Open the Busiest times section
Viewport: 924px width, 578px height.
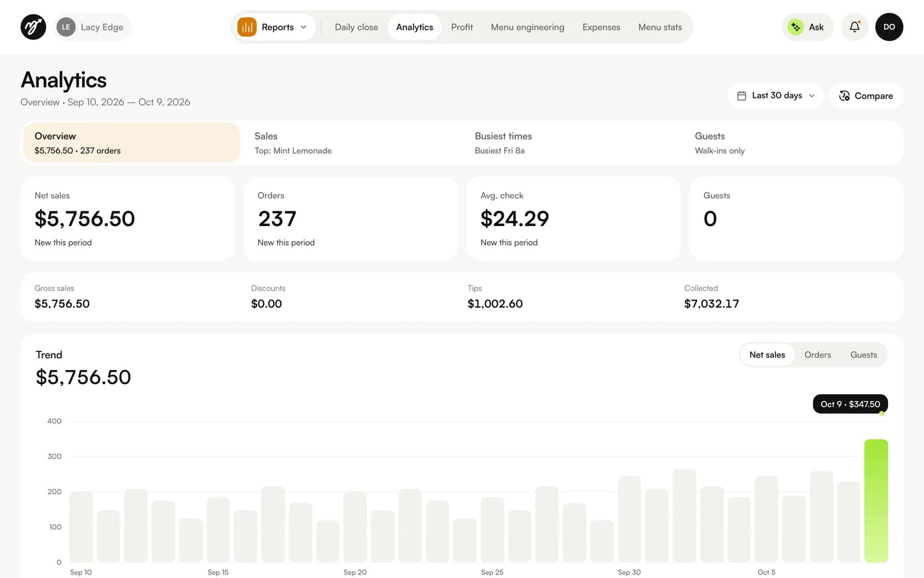click(572, 143)
